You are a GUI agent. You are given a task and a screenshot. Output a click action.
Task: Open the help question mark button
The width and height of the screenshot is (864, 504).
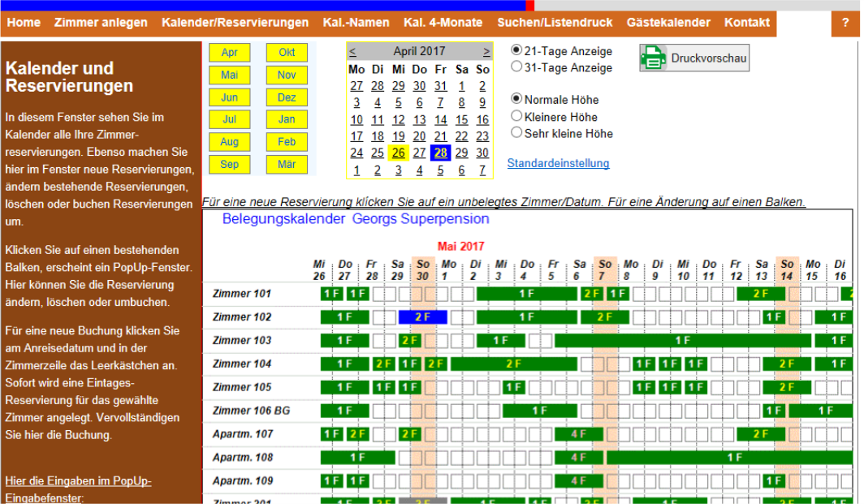pos(845,23)
